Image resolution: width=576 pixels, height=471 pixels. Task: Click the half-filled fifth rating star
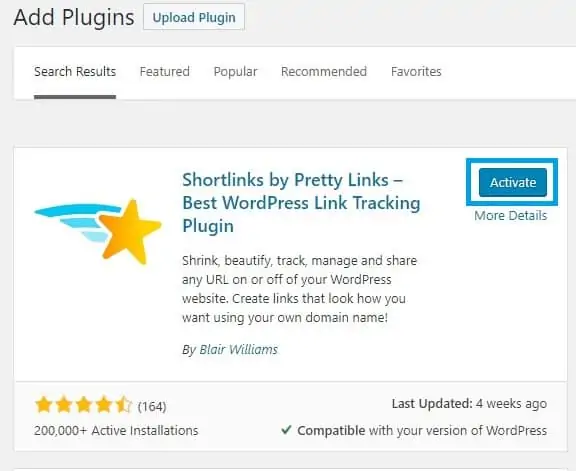tap(124, 405)
